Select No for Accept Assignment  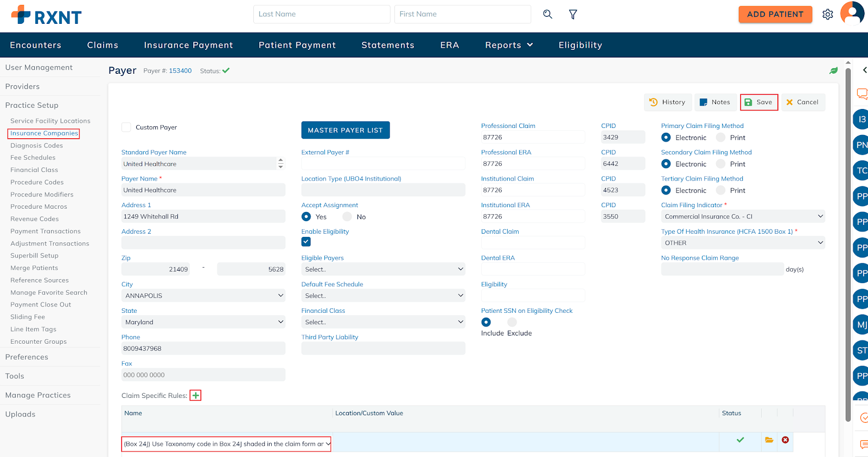[347, 217]
